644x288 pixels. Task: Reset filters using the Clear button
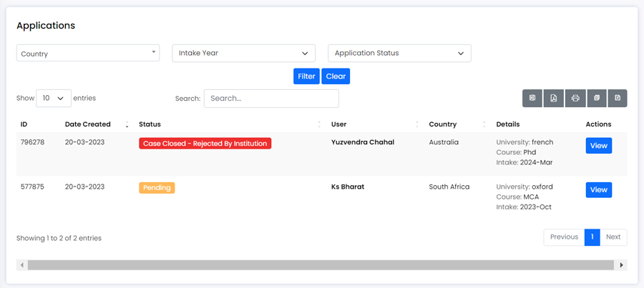coord(336,76)
